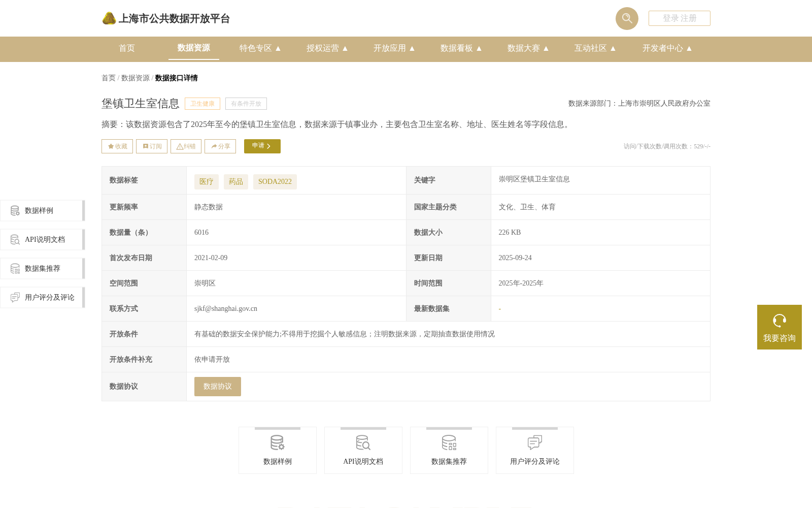Open 我要咨询 headset consultation widget
Image resolution: width=812 pixels, height=508 pixels.
click(780, 327)
